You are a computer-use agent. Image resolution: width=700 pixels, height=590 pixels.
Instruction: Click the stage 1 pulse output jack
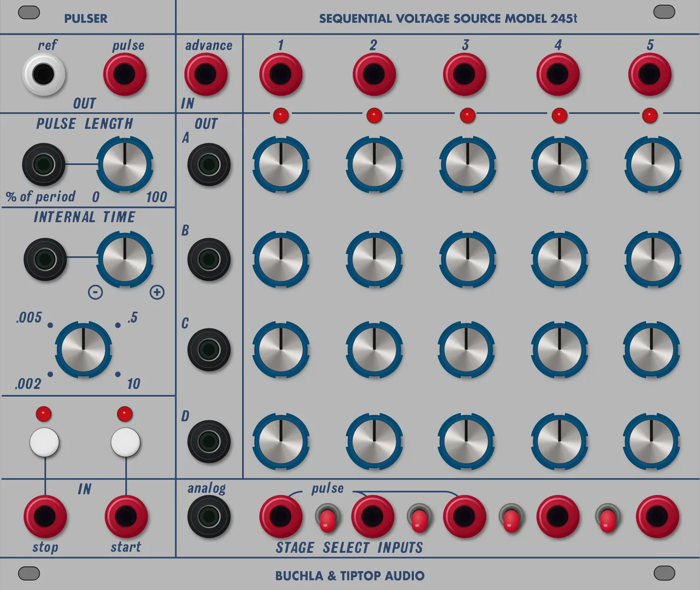pos(281,74)
